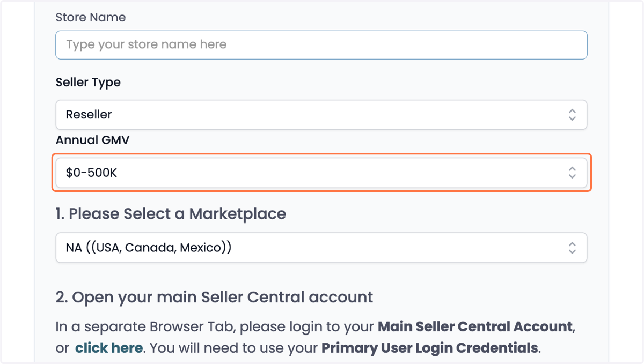Click the Seller Type label
This screenshot has width=644, height=364.
click(x=88, y=83)
